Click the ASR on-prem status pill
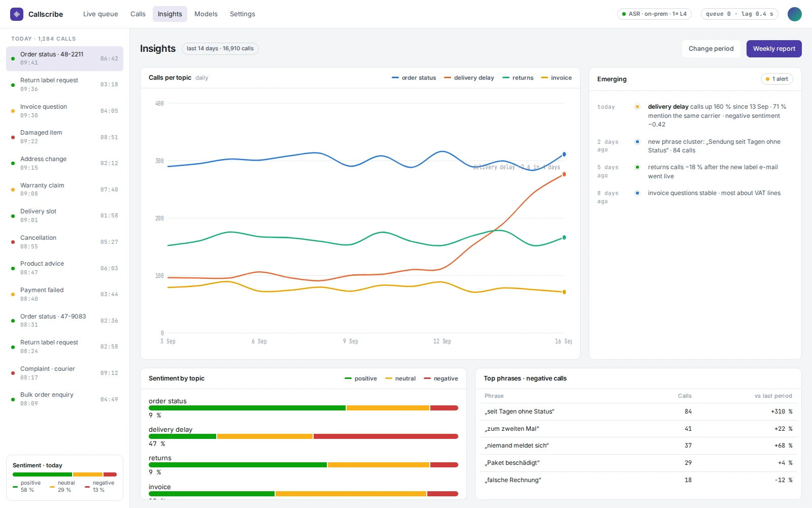 (654, 14)
